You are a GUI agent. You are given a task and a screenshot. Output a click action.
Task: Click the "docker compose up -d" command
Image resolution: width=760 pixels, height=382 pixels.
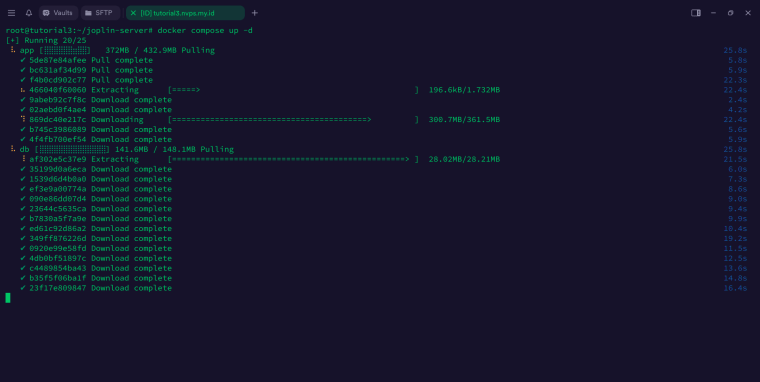[205, 31]
